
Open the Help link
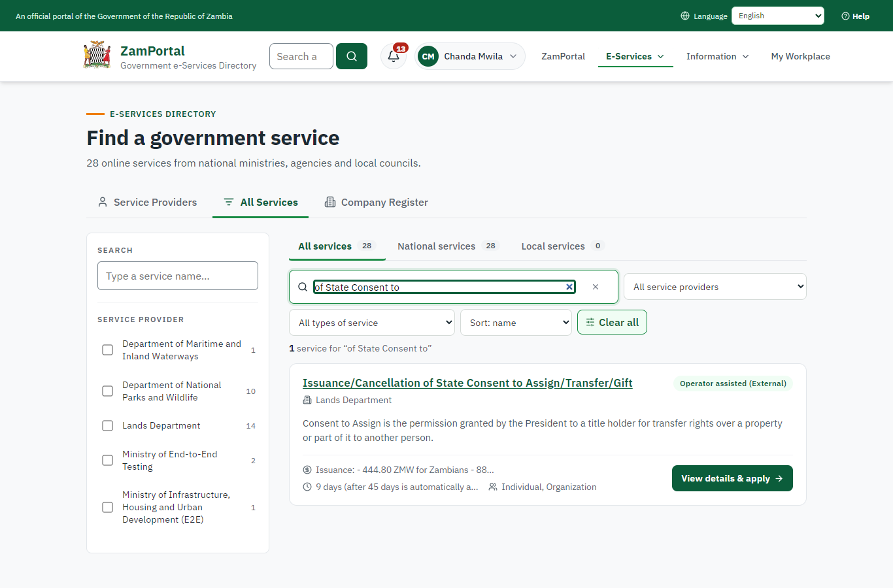[855, 16]
